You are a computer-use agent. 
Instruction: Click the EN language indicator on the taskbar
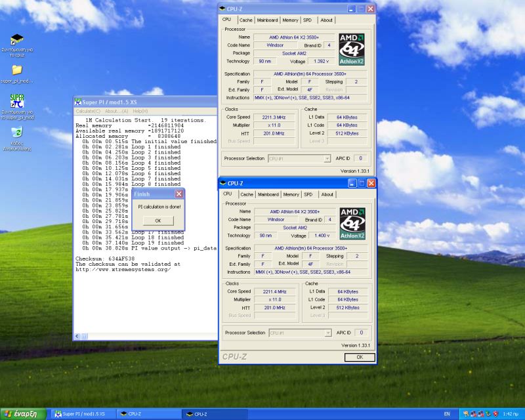(x=447, y=414)
